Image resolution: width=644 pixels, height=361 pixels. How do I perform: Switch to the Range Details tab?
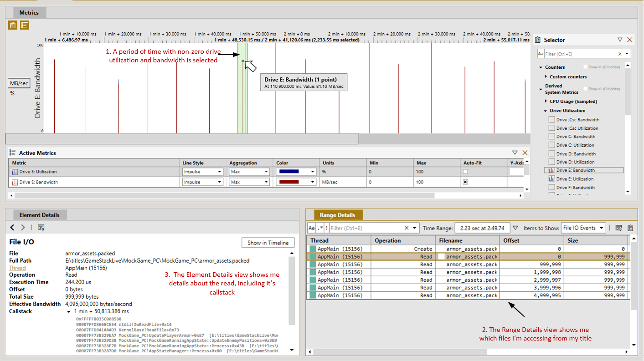click(x=337, y=215)
